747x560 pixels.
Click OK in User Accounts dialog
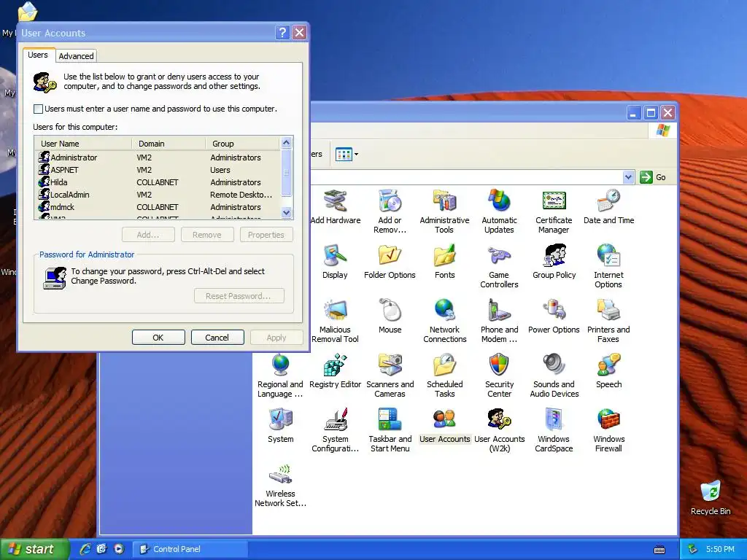click(x=158, y=337)
